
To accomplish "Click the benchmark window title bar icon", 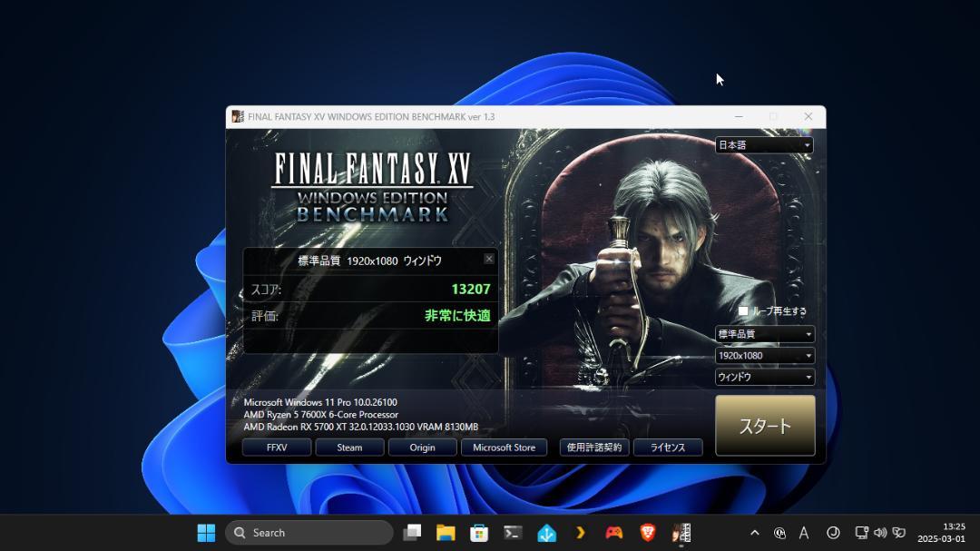I will [238, 116].
